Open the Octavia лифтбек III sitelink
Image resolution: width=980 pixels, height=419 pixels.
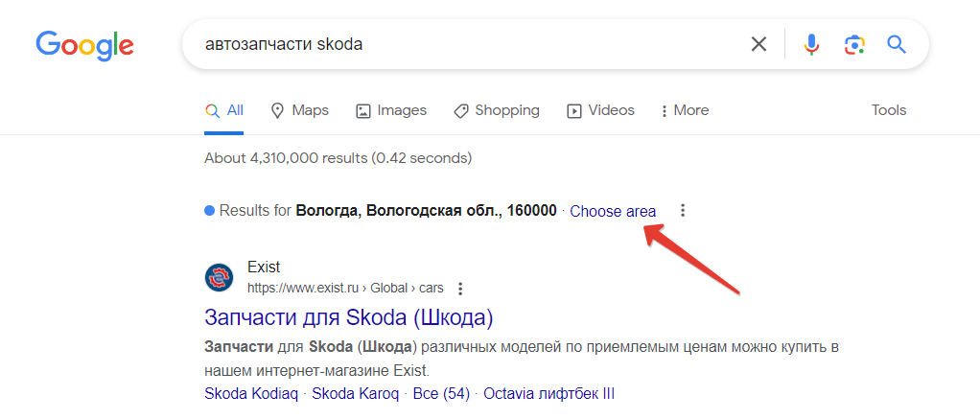click(x=548, y=394)
